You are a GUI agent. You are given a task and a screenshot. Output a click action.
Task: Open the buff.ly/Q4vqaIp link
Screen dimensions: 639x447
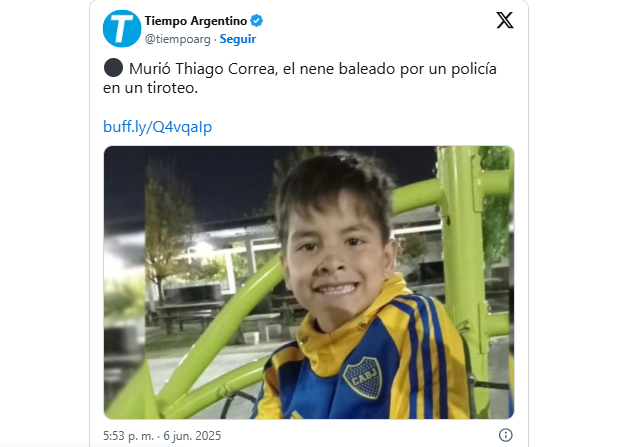(x=157, y=127)
